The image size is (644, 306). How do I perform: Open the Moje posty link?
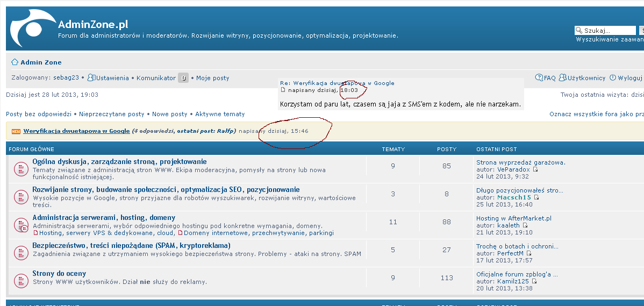pos(212,78)
